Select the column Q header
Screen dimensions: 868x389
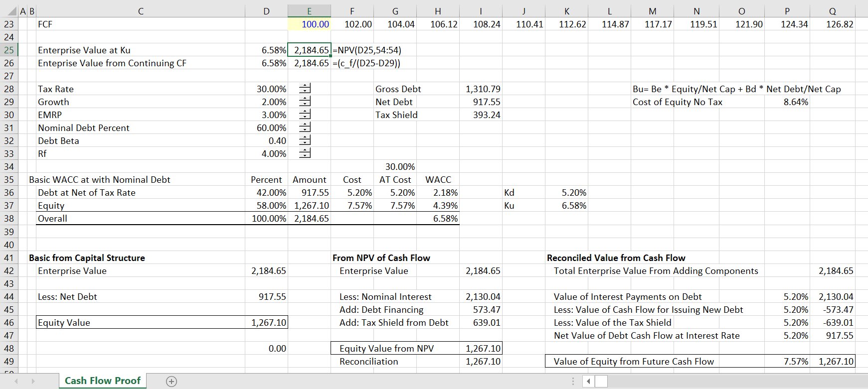pos(832,11)
